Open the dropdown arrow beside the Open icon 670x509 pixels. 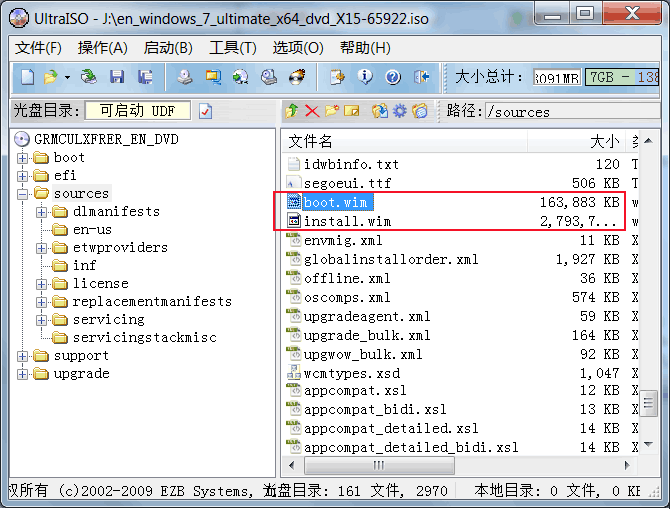coord(67,78)
